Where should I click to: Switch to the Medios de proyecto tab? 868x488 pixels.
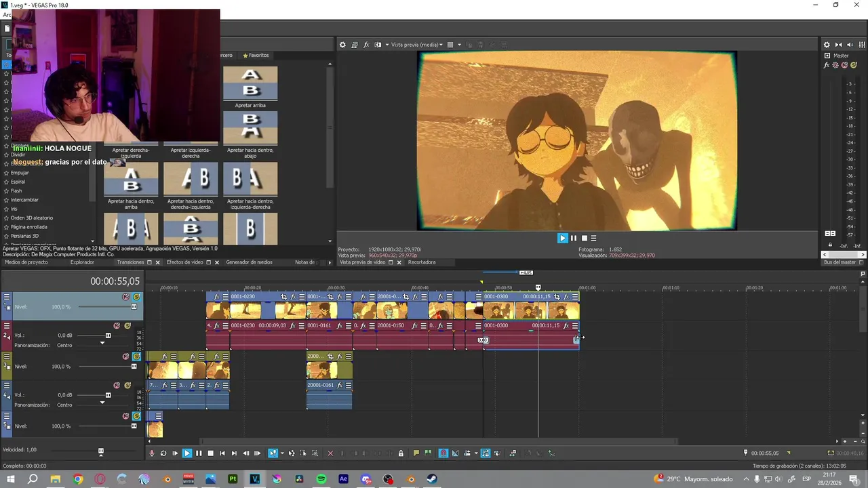tap(26, 262)
